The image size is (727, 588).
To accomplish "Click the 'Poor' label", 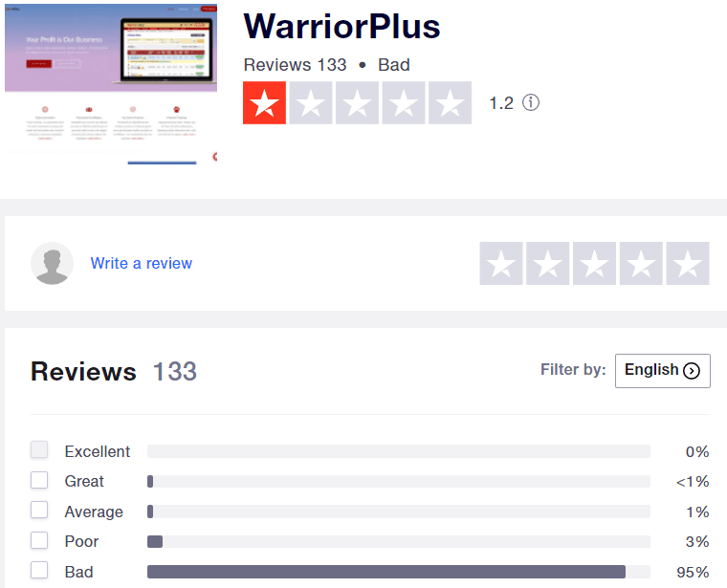I will pyautogui.click(x=81, y=542).
